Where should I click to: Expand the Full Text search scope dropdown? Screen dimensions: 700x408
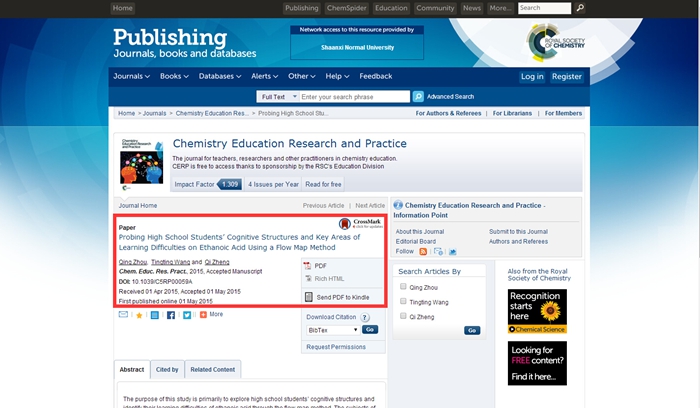click(x=277, y=97)
